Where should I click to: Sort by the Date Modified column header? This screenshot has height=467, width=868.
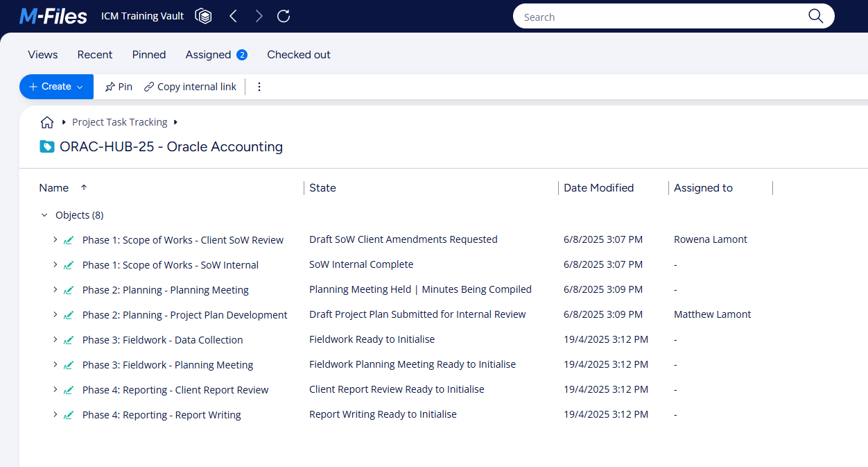[x=598, y=188]
